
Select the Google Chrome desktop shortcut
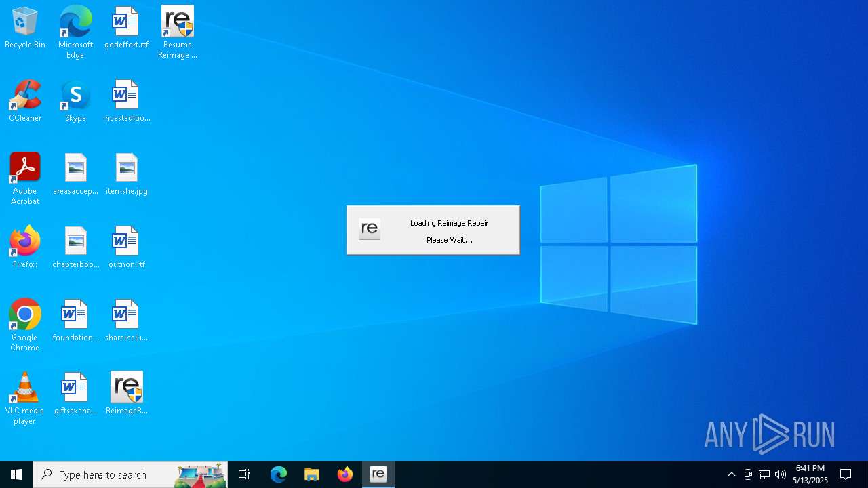pos(25,325)
